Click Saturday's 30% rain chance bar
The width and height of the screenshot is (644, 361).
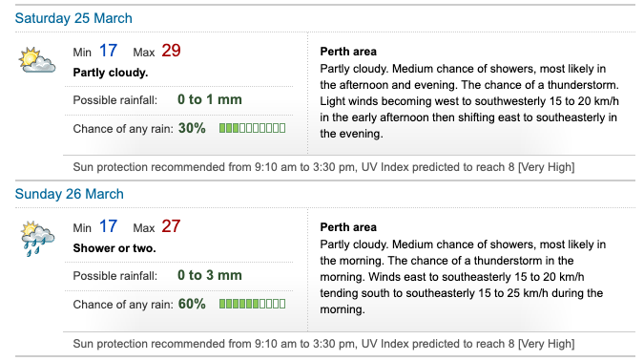[x=252, y=128]
